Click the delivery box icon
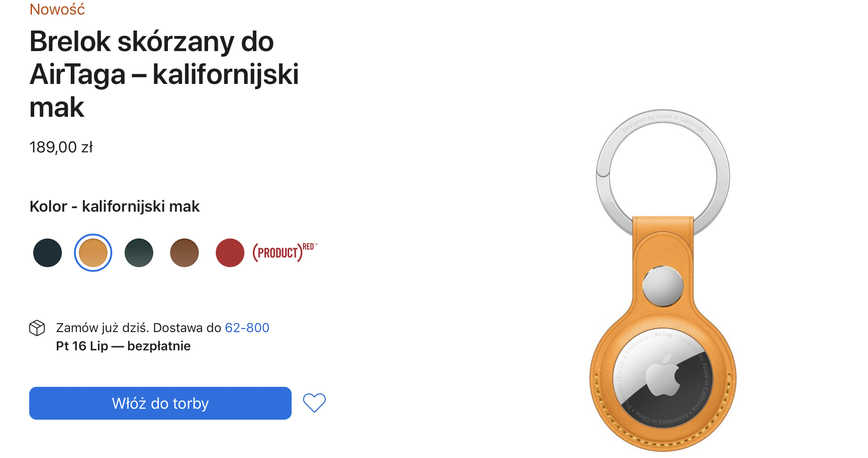The width and height of the screenshot is (868, 458). click(37, 328)
